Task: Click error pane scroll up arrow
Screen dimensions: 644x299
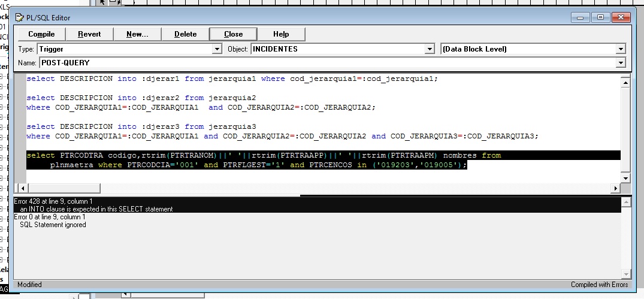Action: click(626, 202)
